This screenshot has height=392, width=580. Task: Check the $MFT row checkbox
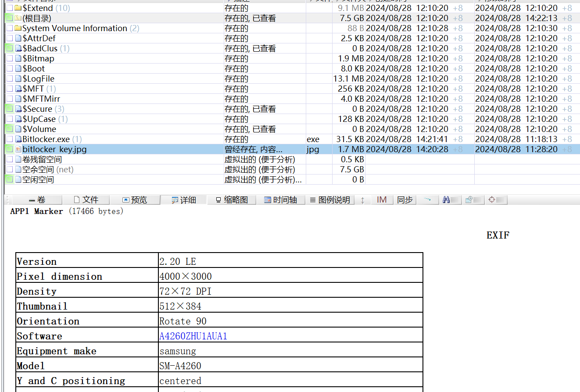click(10, 89)
